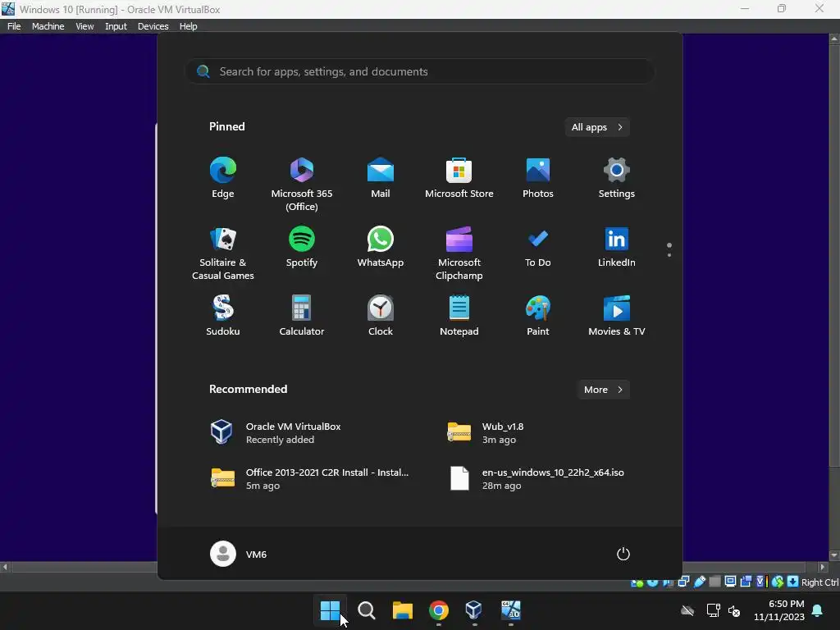Click OneDrive cloud tray icon
This screenshot has width=840, height=630.
point(687,610)
